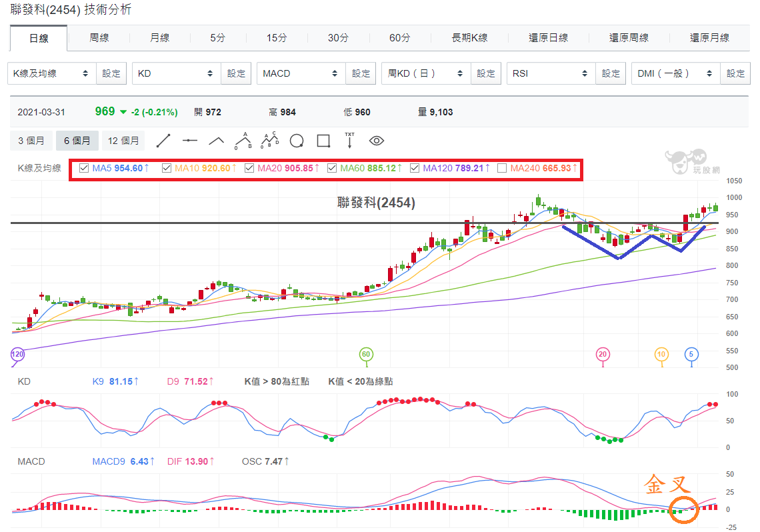Select the ABCD pattern drawing tool
The width and height of the screenshot is (760, 532).
270,141
